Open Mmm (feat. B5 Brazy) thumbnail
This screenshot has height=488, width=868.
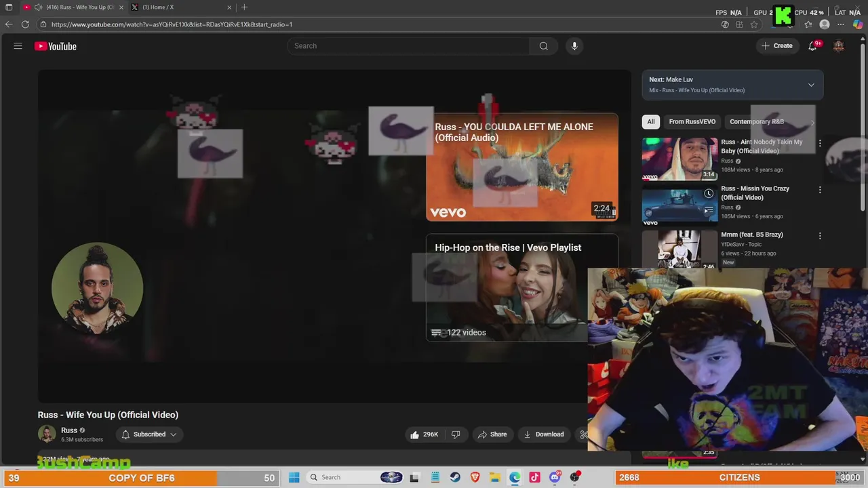tap(679, 249)
